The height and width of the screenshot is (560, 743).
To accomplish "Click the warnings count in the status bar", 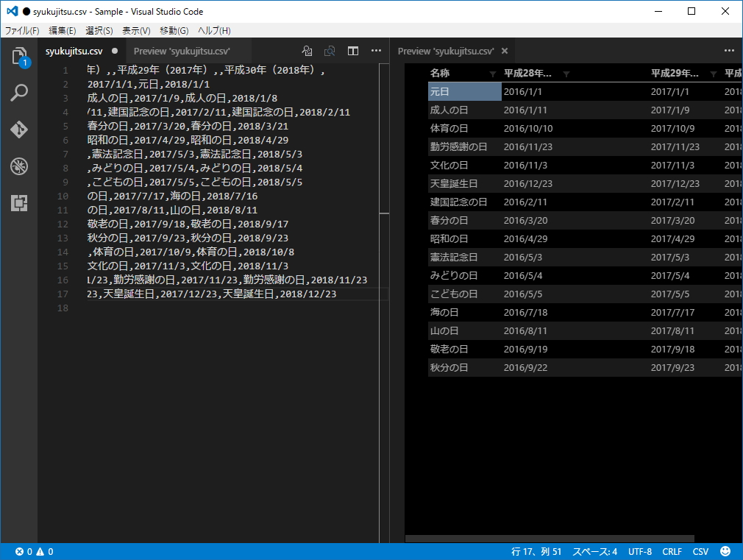I will (x=45, y=551).
